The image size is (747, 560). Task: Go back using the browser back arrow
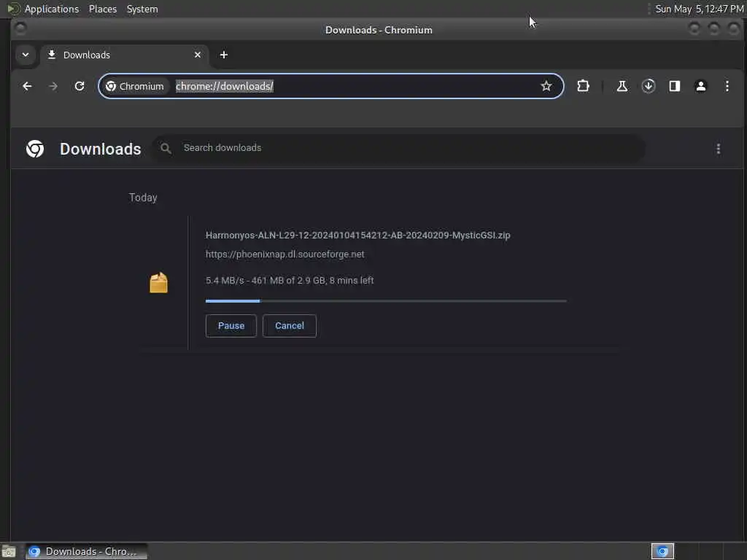[27, 86]
